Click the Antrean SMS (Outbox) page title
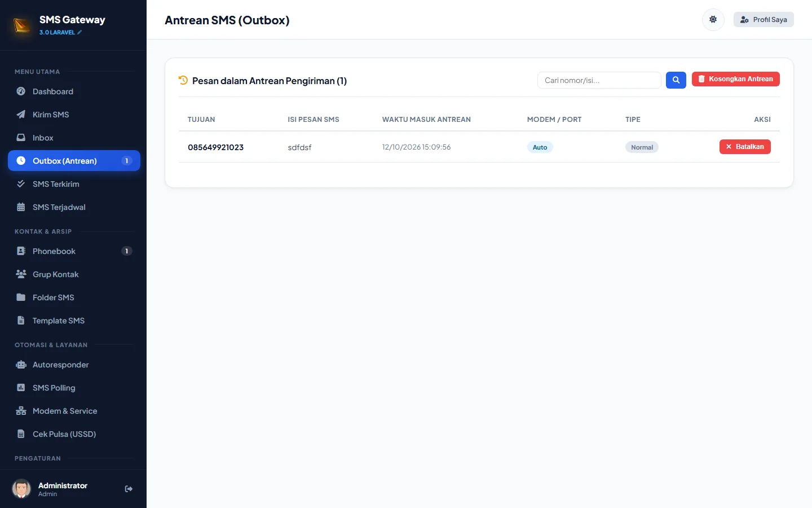 (227, 20)
